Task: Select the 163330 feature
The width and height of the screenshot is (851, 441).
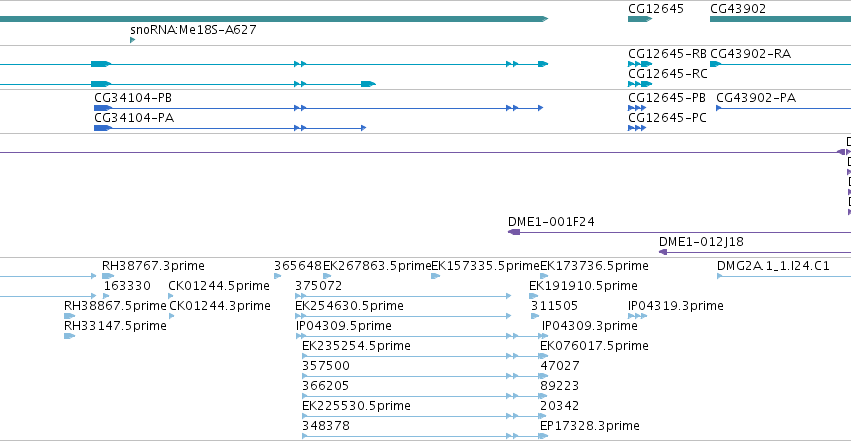Action: point(127,286)
